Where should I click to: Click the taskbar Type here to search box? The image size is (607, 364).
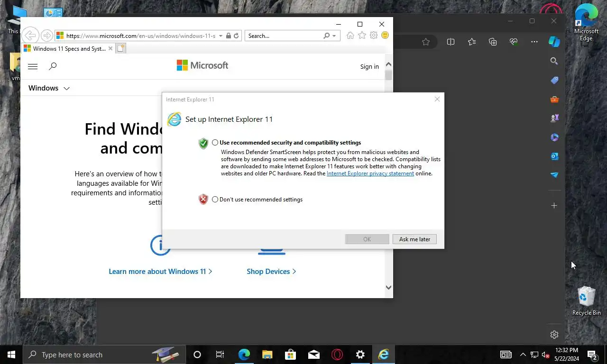click(x=104, y=355)
